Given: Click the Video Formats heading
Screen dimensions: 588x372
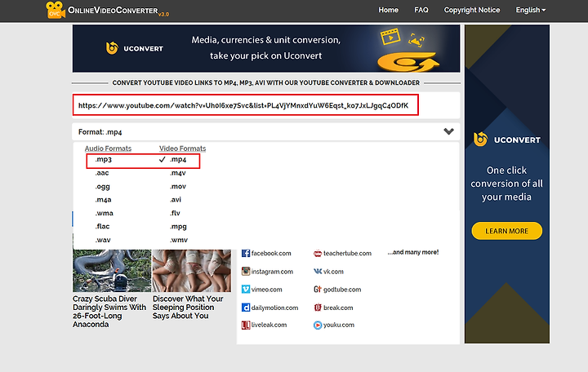Looking at the screenshot, I should [183, 148].
